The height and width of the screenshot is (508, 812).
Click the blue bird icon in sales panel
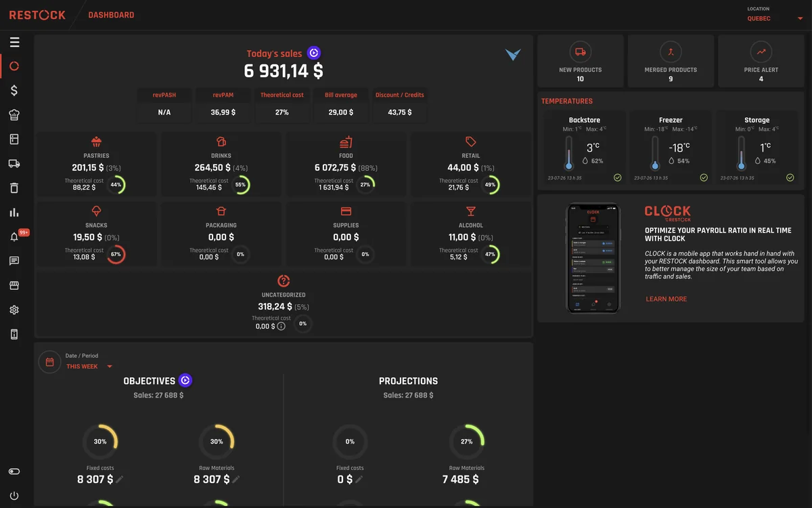(x=513, y=54)
